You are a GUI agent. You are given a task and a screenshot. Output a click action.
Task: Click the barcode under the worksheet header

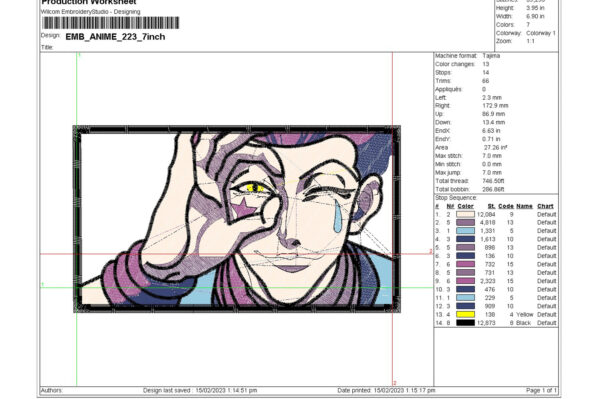tap(111, 23)
